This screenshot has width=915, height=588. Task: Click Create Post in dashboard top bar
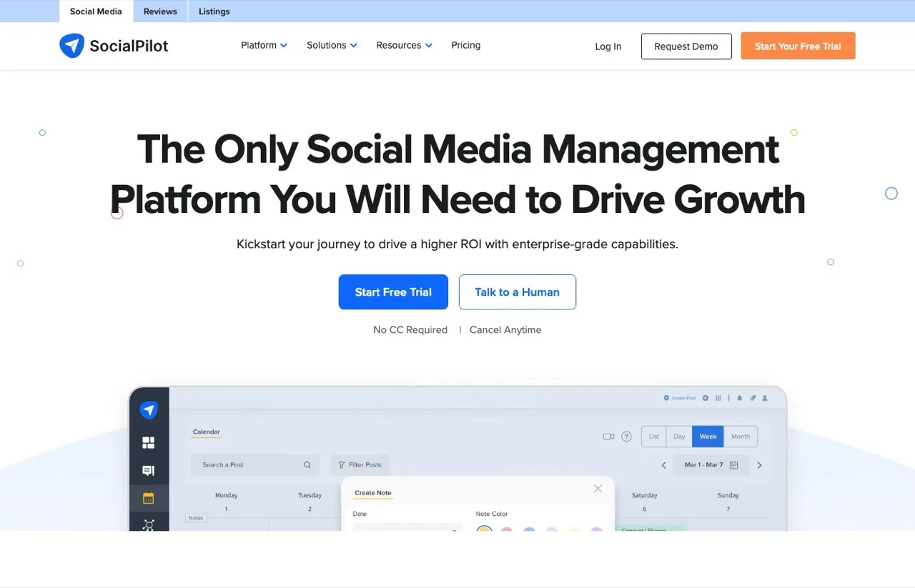[x=680, y=398]
